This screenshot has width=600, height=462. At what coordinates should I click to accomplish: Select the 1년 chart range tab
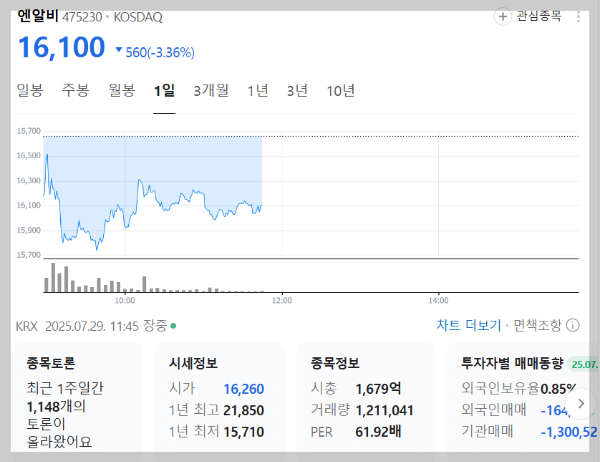coord(258,91)
